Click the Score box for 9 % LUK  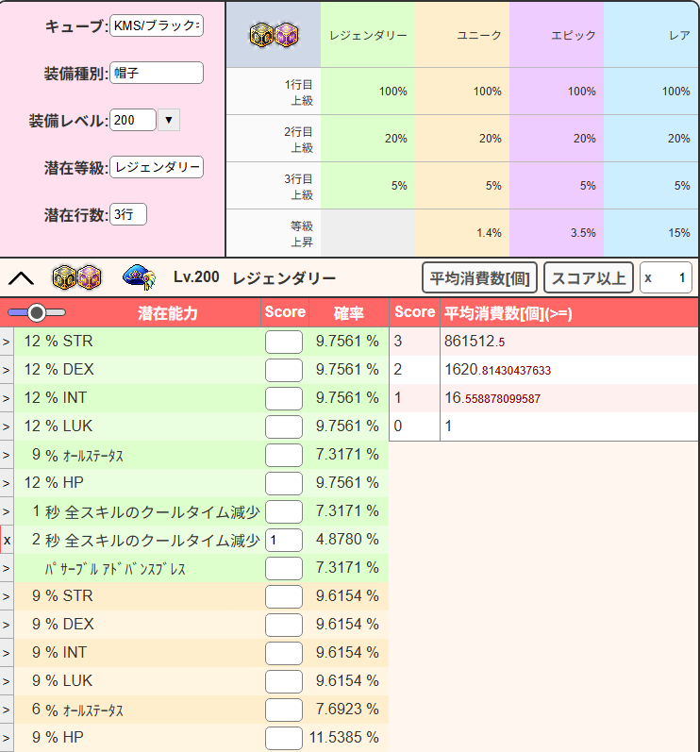pyautogui.click(x=284, y=681)
